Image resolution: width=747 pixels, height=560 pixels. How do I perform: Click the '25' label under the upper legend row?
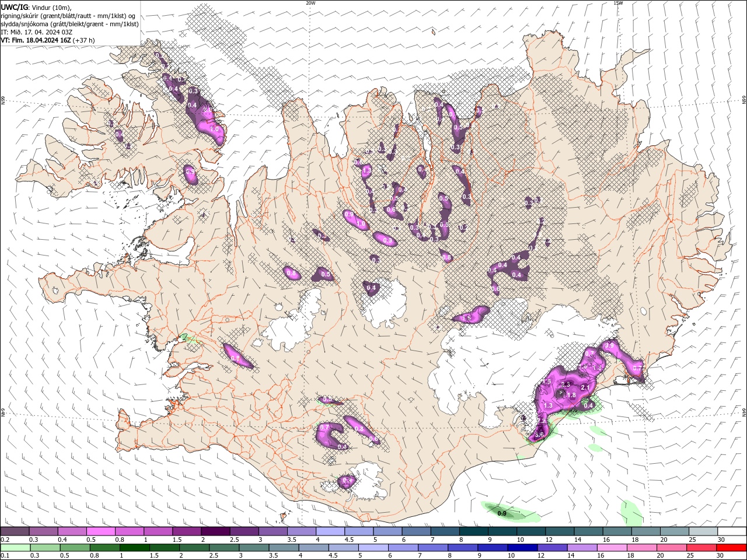pos(693,540)
